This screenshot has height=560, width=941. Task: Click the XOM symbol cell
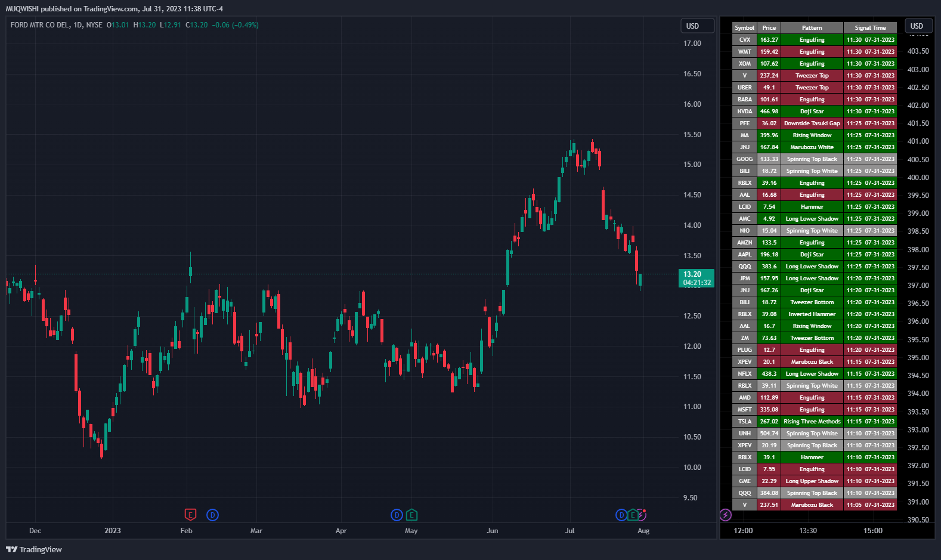coord(745,64)
